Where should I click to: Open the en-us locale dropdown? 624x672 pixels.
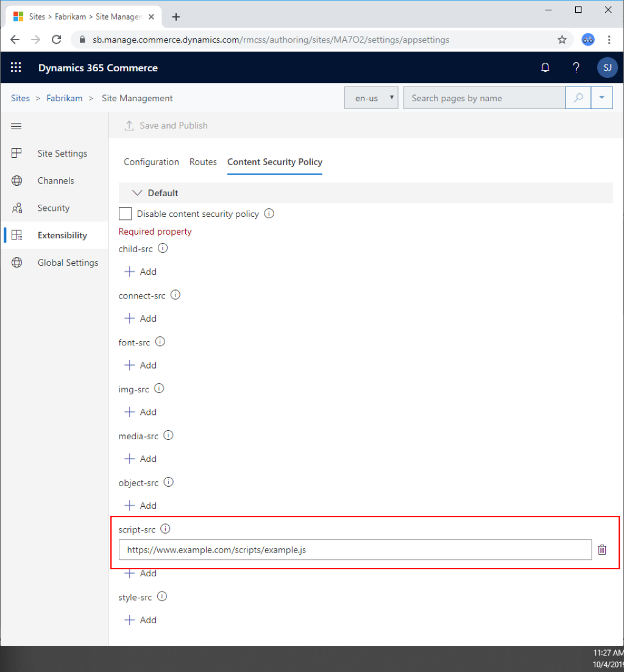pos(371,97)
